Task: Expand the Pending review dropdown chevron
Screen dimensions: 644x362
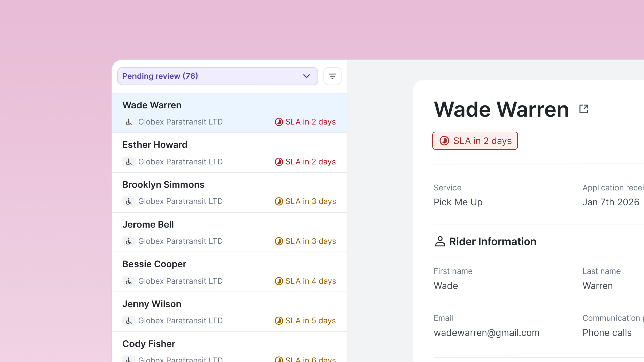Action: [306, 76]
